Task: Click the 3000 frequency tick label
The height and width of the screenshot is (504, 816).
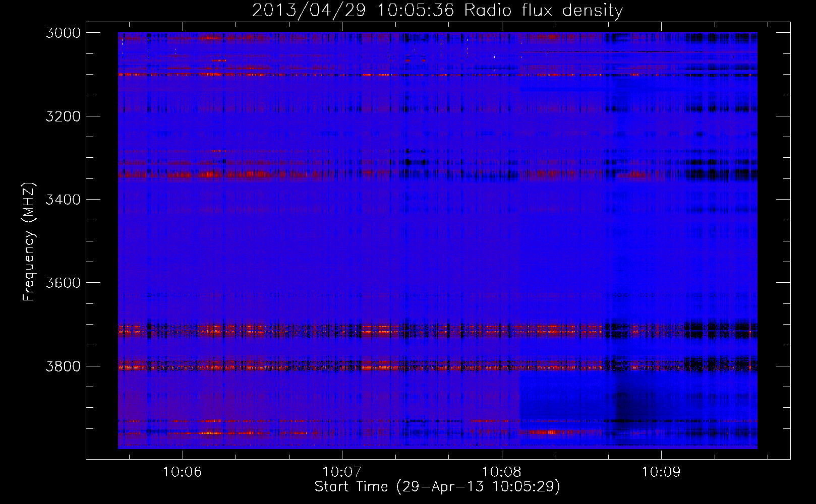Action: tap(63, 33)
